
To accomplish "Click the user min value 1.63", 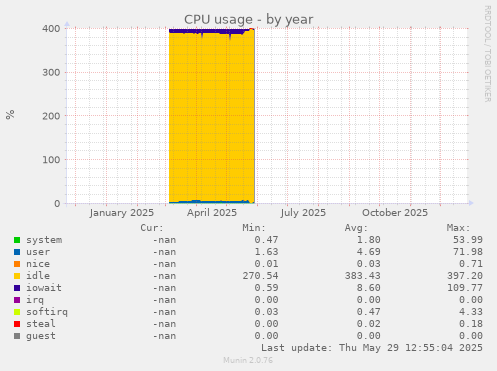I will click(x=266, y=252).
